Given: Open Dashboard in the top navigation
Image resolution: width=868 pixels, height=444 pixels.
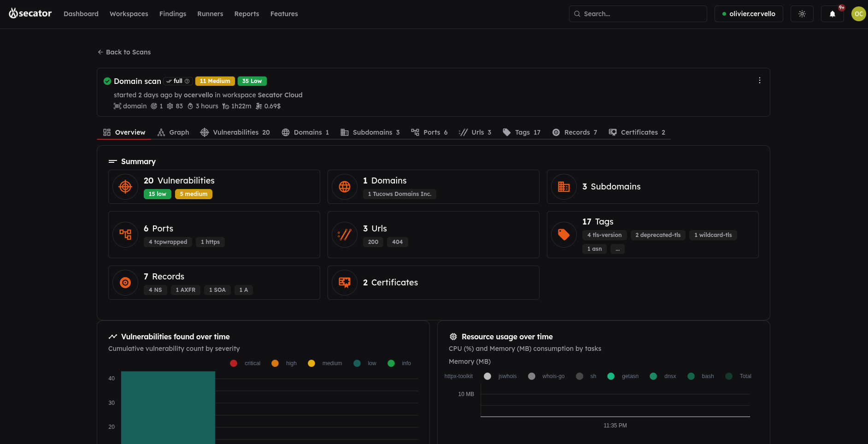Looking at the screenshot, I should tap(81, 14).
